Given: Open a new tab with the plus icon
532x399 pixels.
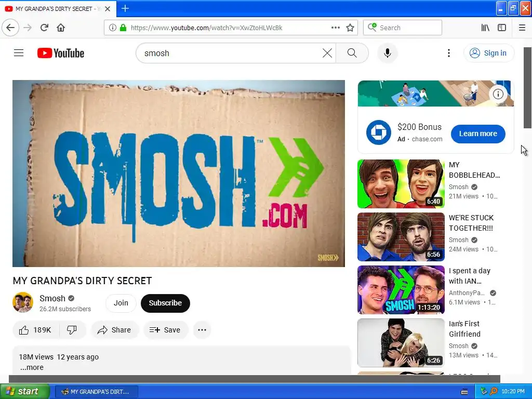Looking at the screenshot, I should tap(125, 8).
